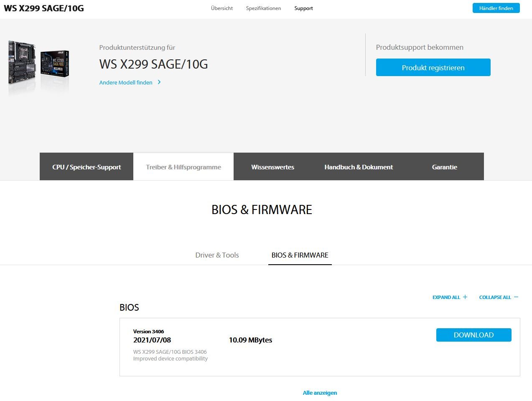Collapse all entries with COLLAPSE ALL
This screenshot has width=532, height=401.
pos(499,297)
